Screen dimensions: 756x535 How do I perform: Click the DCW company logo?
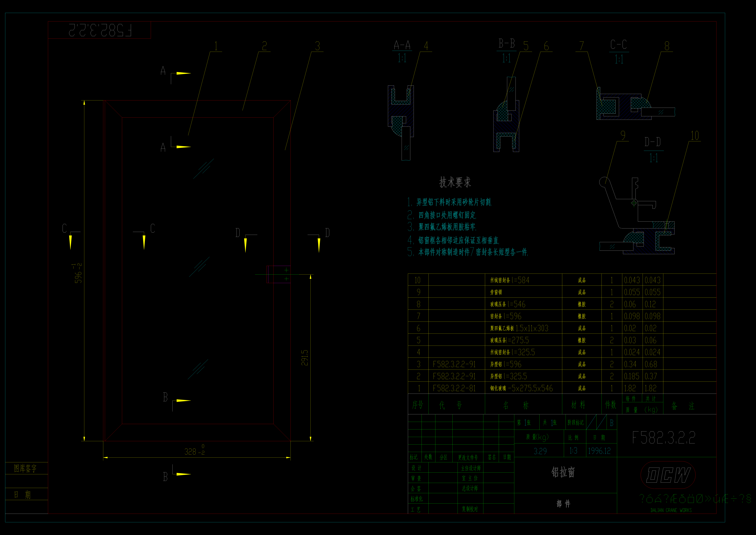click(x=668, y=475)
